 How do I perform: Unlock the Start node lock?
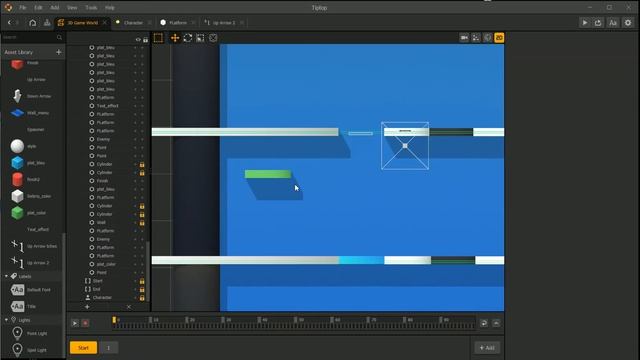click(142, 281)
